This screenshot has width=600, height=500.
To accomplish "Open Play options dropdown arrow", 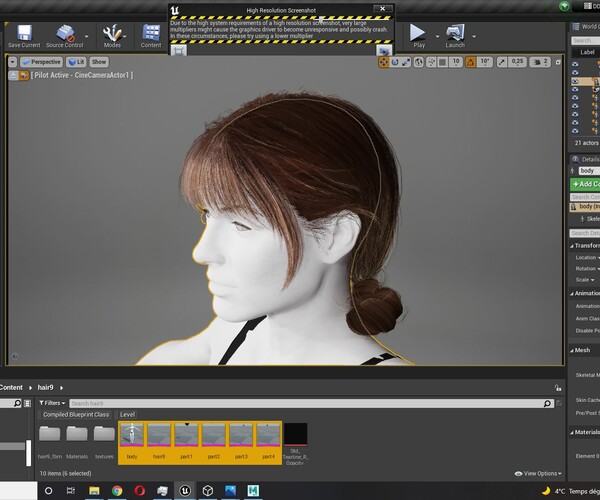I will [437, 36].
